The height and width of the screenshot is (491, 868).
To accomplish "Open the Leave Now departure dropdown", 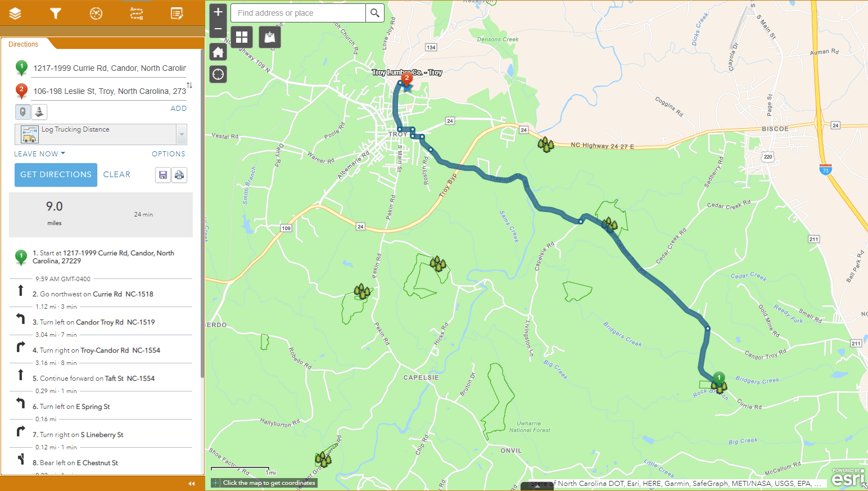I will click(39, 154).
